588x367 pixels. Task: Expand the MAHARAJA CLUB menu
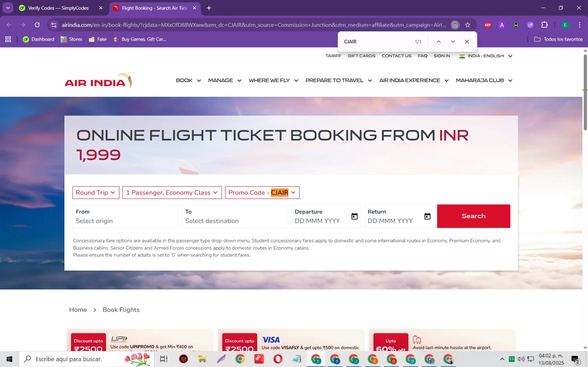click(x=484, y=80)
